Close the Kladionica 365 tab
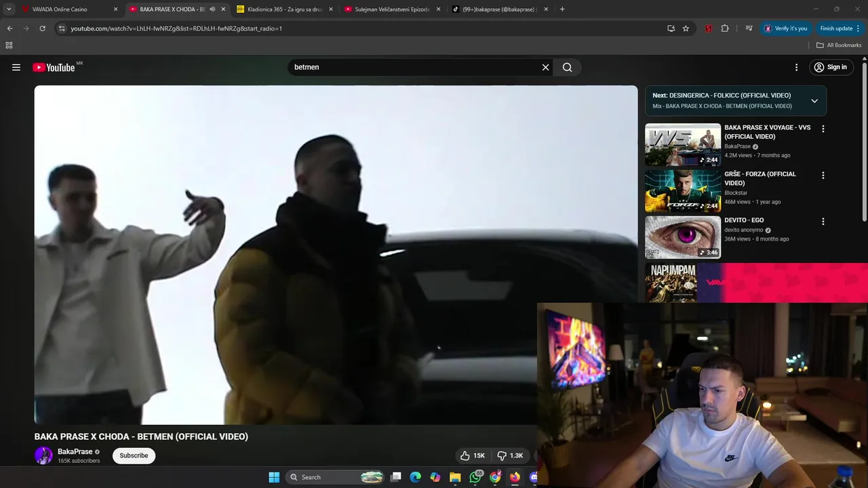 point(331,9)
